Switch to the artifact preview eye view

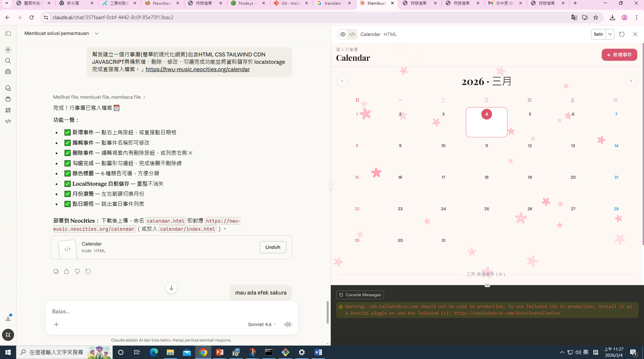[342, 34]
